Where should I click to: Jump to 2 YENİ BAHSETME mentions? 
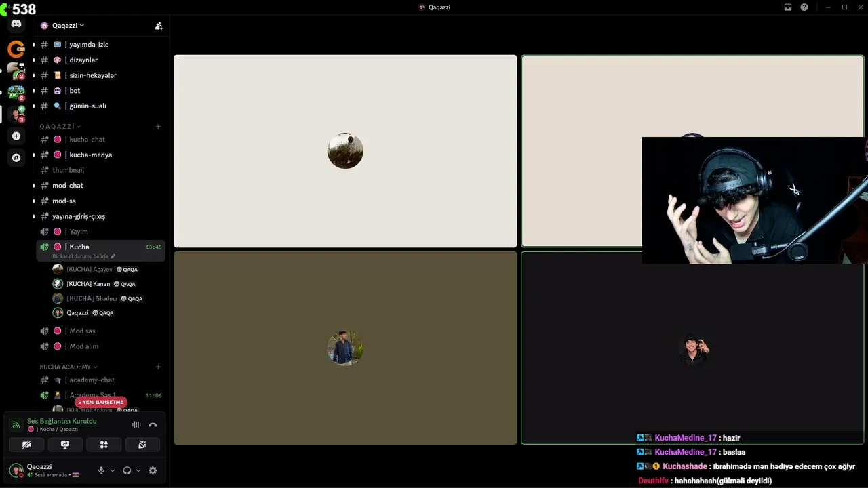point(101,402)
